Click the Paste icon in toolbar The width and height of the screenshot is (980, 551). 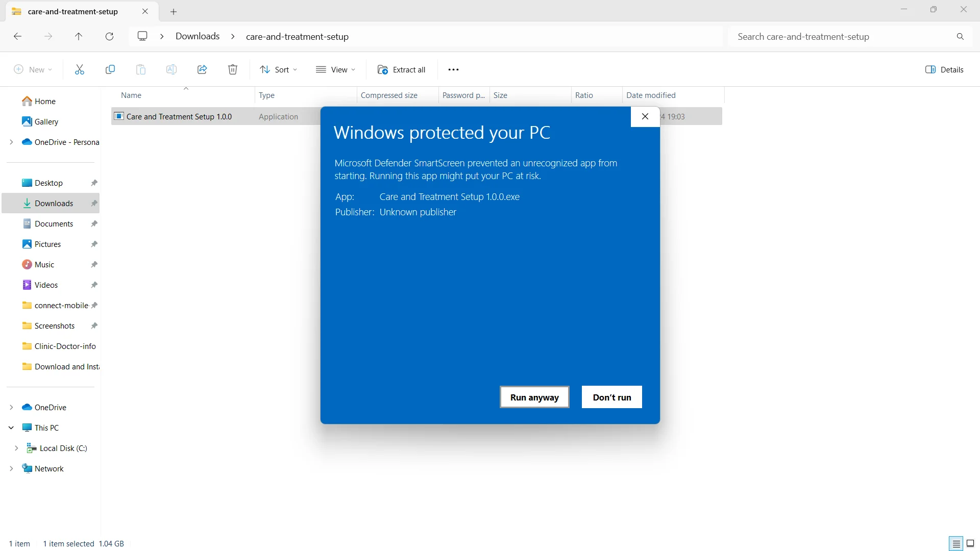(x=140, y=69)
